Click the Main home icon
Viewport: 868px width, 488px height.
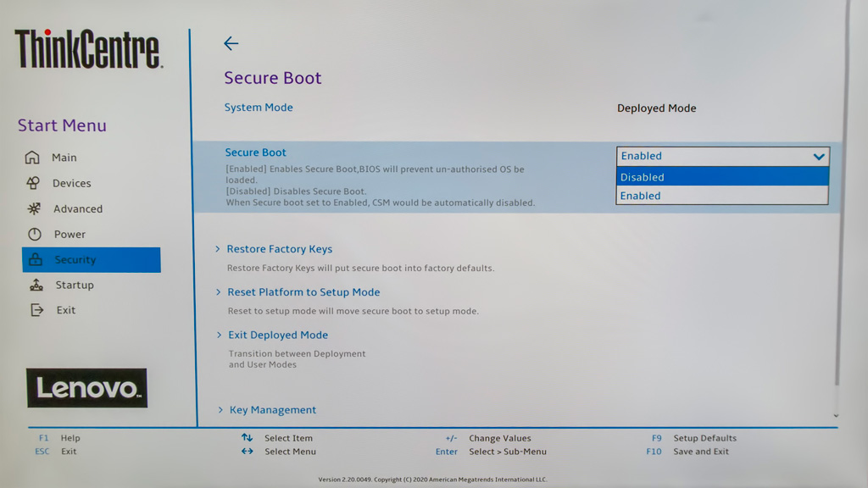pos(32,158)
